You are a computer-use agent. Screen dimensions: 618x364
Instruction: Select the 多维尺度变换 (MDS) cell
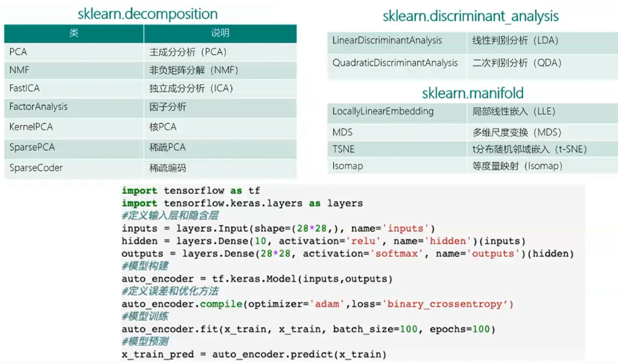(x=543, y=132)
